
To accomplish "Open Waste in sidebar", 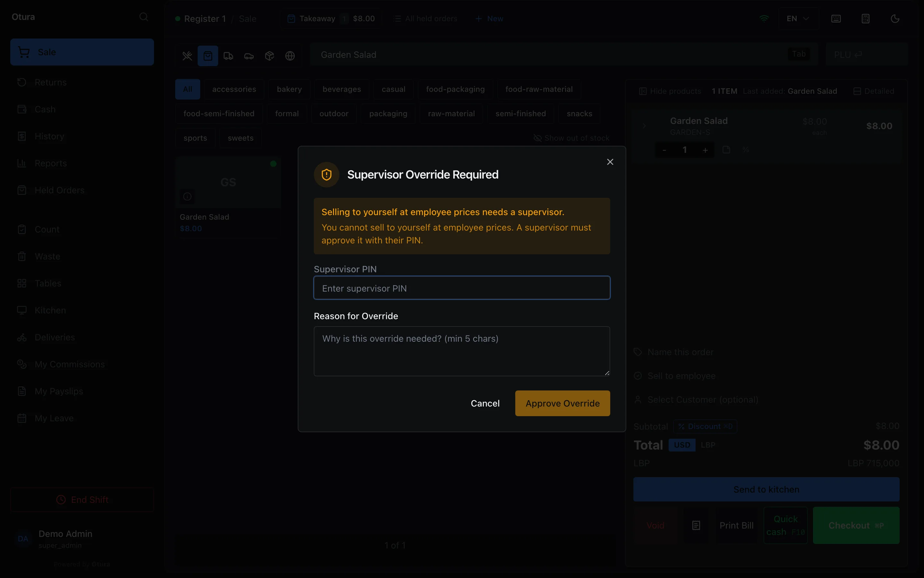I will pos(82,257).
